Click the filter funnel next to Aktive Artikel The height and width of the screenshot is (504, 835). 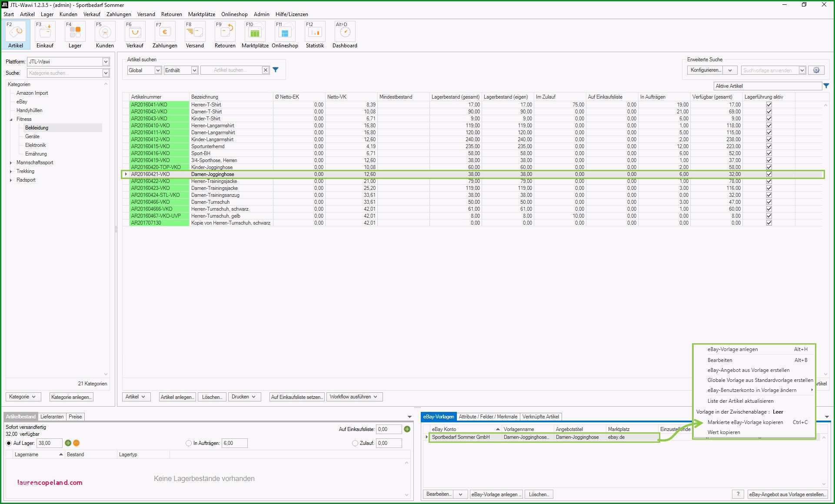pos(826,86)
